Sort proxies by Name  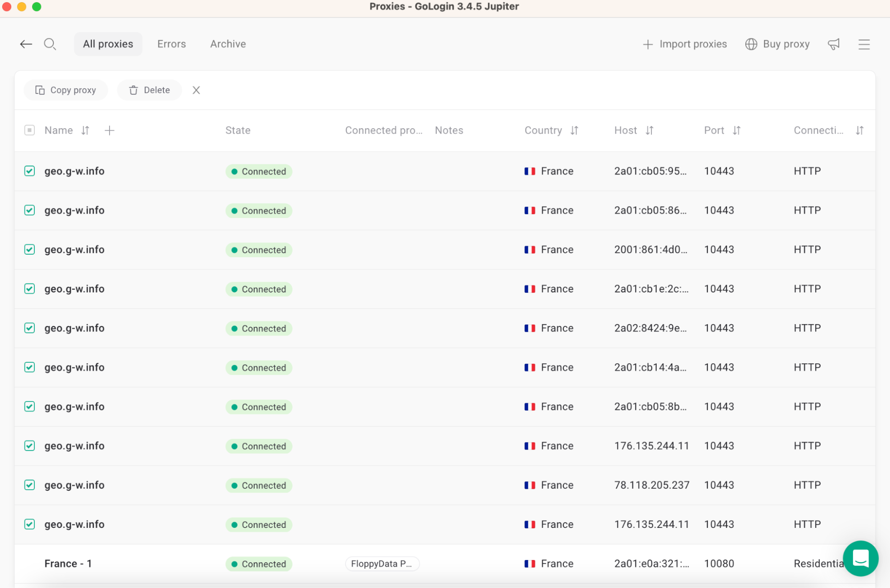click(x=85, y=130)
